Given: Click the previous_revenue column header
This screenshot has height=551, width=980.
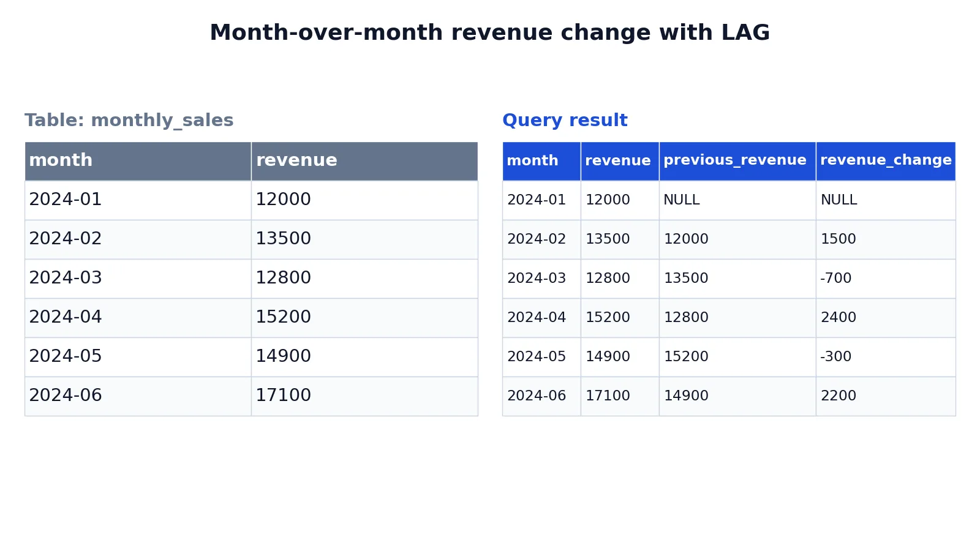Looking at the screenshot, I should click(x=737, y=161).
